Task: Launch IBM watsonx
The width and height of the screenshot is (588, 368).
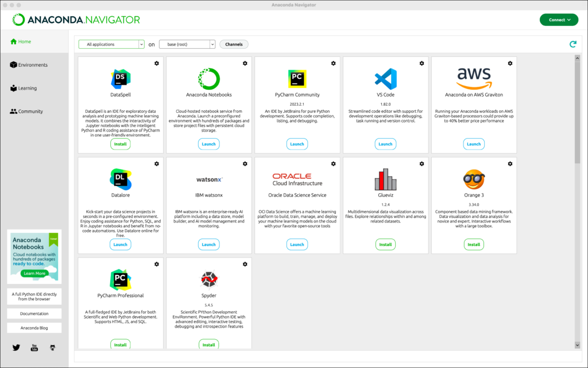Action: pos(209,244)
